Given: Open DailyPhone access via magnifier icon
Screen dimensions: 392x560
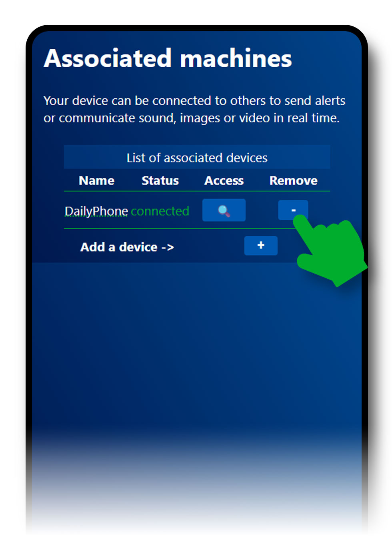Looking at the screenshot, I should click(x=224, y=210).
